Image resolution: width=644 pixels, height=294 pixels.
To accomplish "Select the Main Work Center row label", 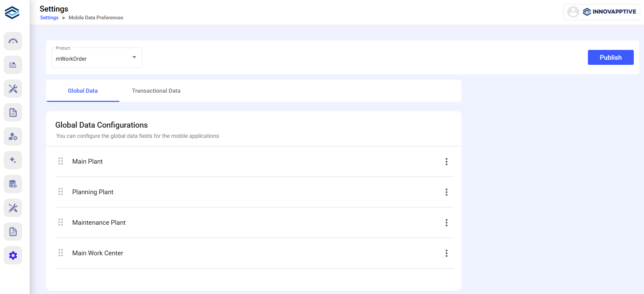I will coord(98,253).
